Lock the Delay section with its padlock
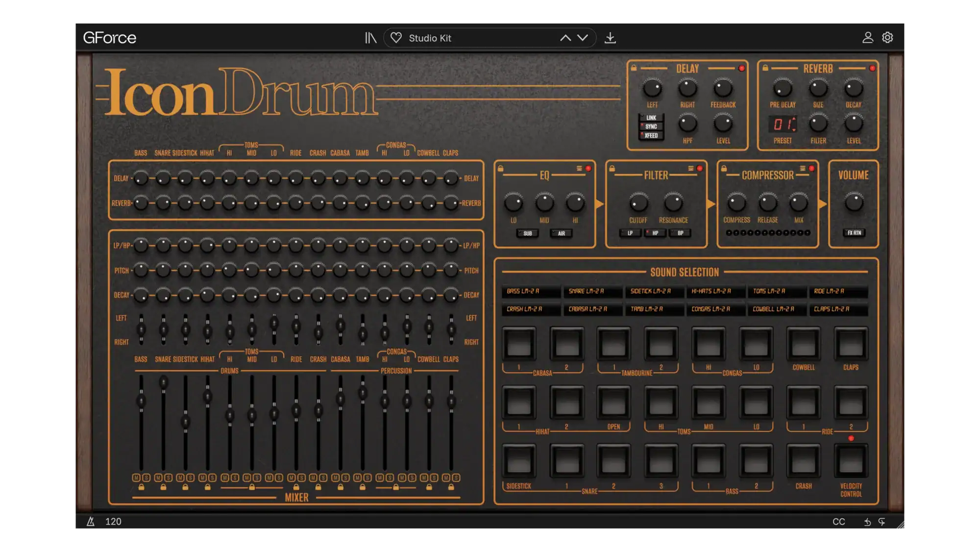 coord(634,68)
